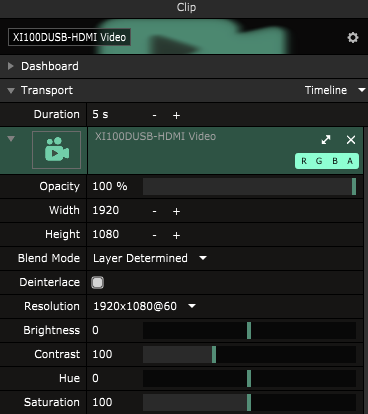Enable the Deinterlace checkbox

coord(97,282)
